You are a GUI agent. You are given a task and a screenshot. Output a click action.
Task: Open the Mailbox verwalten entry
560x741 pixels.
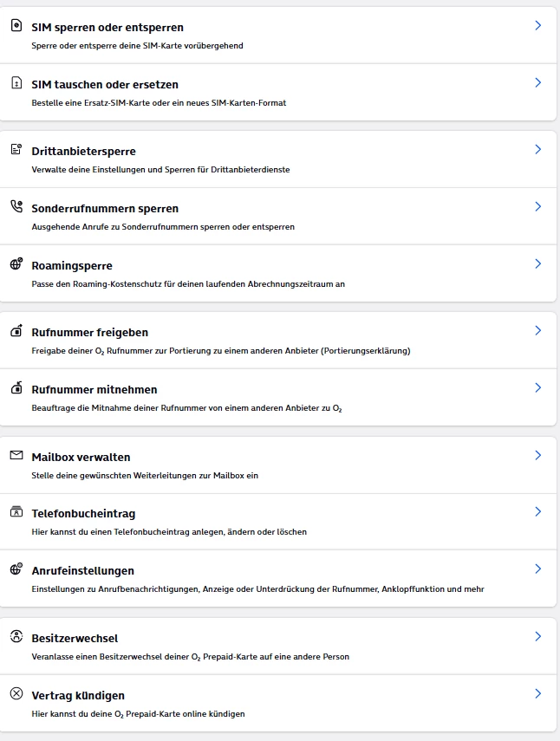[81, 457]
